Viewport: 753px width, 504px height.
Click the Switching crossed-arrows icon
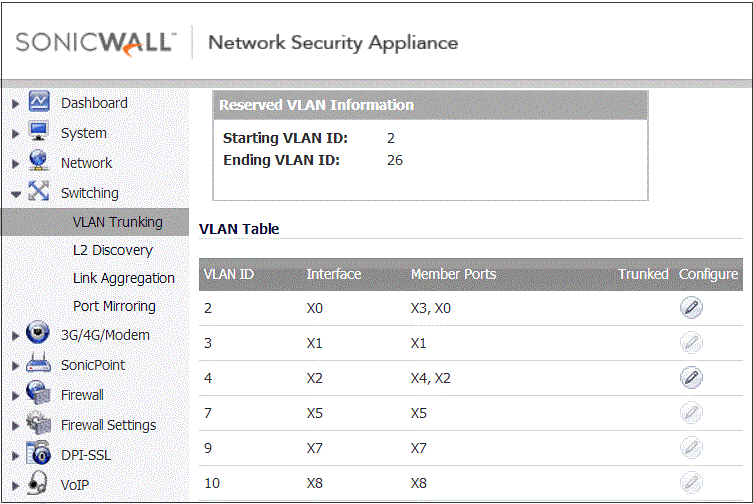click(x=38, y=191)
